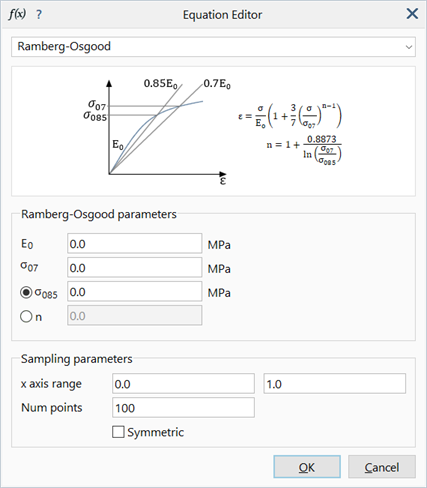Click the σ085 value input field
This screenshot has height=488, width=427.
[x=135, y=292]
